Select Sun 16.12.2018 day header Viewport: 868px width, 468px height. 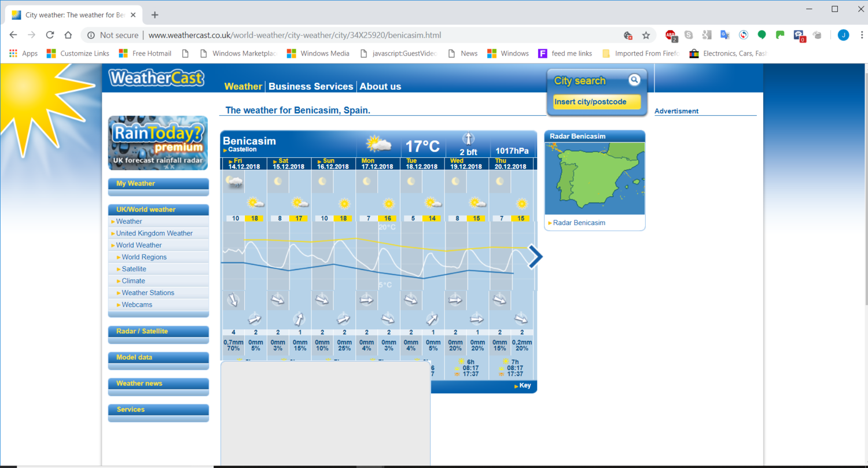(333, 164)
